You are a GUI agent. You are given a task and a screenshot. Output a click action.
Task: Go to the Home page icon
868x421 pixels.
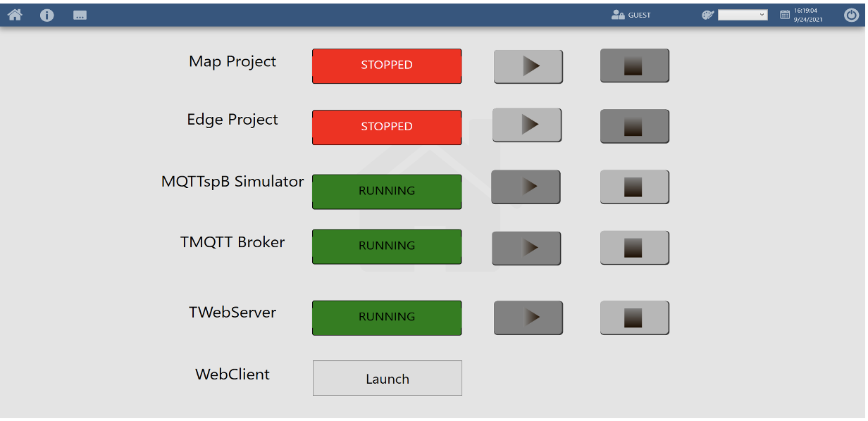(15, 15)
